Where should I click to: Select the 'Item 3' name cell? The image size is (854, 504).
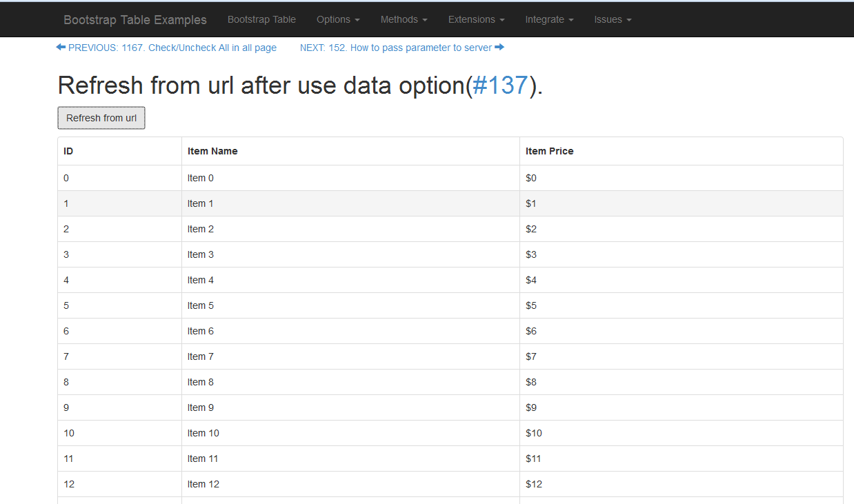click(x=351, y=254)
